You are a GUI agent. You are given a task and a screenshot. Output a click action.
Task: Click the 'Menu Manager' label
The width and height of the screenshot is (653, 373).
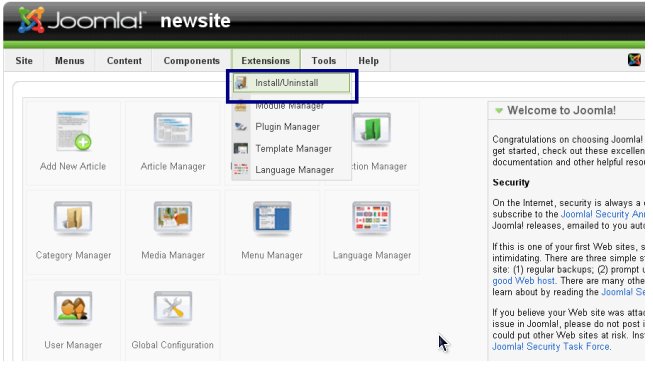click(272, 255)
